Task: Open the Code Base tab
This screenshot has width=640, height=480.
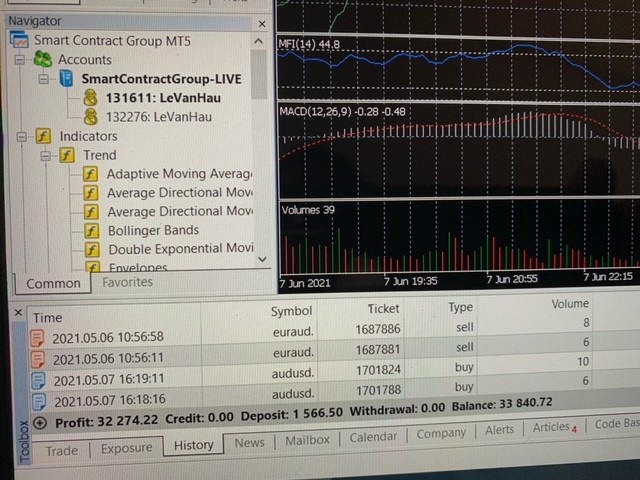Action: click(616, 424)
